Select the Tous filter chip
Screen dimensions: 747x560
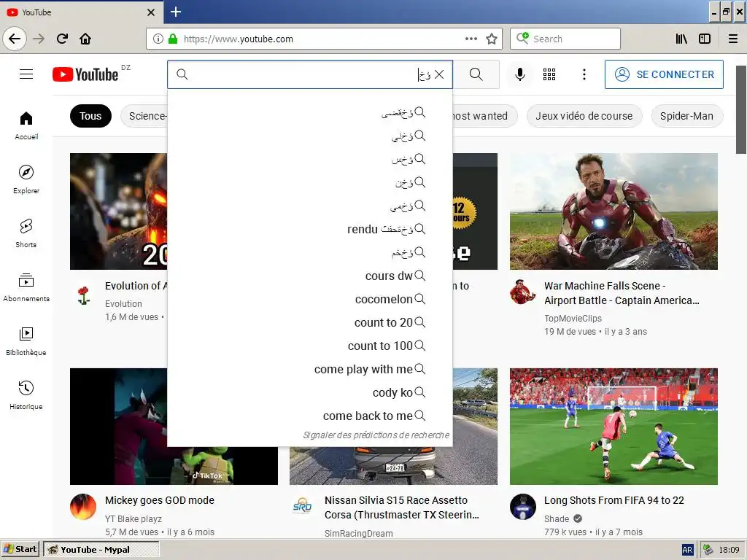(x=90, y=116)
